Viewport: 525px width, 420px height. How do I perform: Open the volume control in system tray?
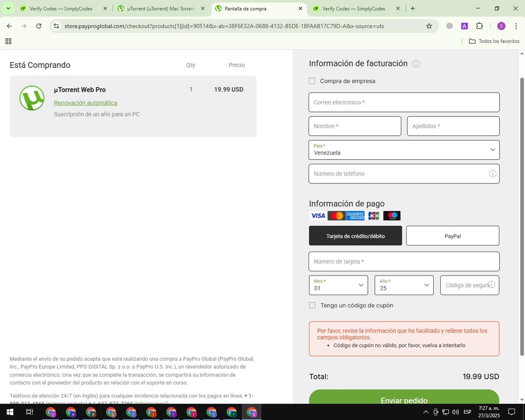(455, 412)
